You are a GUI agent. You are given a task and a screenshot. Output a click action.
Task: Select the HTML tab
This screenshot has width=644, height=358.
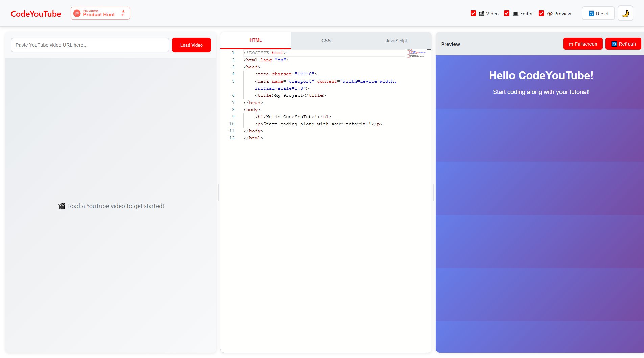tap(255, 40)
